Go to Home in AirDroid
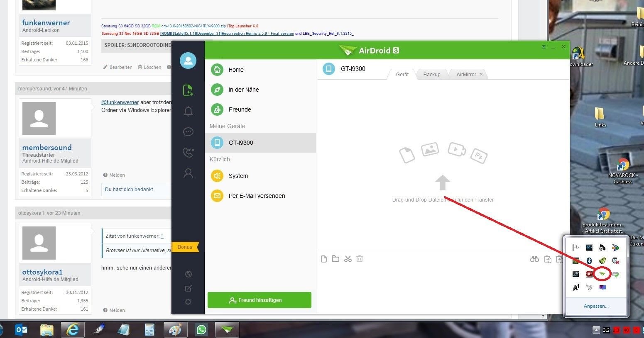The width and height of the screenshot is (644, 338). (260, 70)
